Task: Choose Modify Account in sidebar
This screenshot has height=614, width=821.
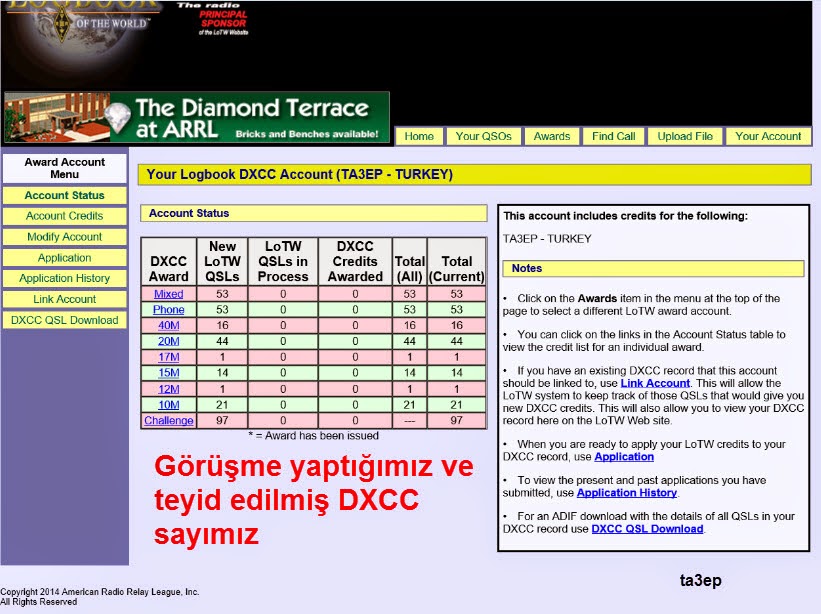Action: [64, 237]
